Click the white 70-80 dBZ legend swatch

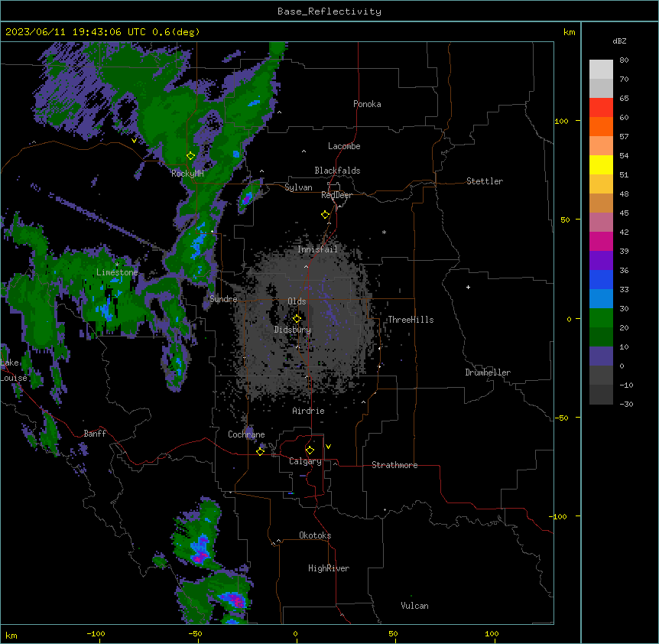[601, 69]
